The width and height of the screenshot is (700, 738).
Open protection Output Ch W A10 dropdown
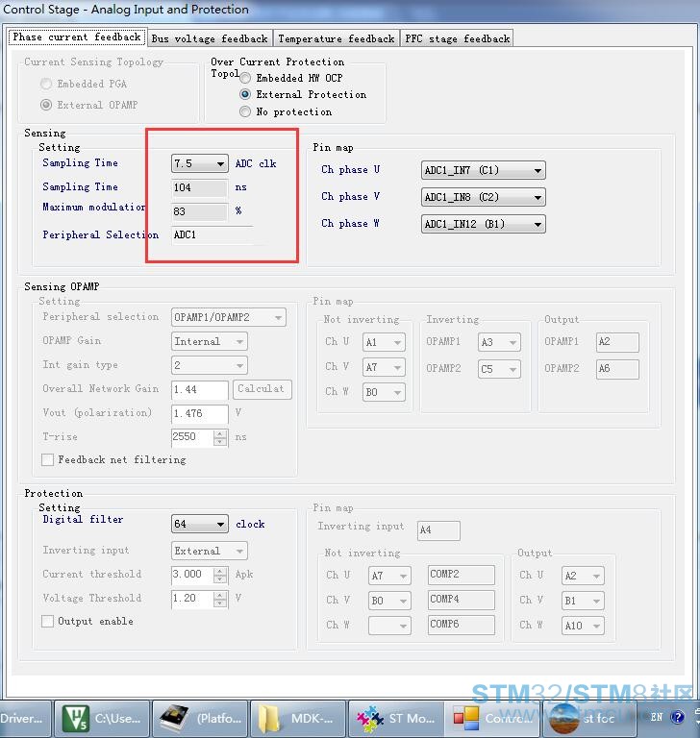[x=584, y=626]
